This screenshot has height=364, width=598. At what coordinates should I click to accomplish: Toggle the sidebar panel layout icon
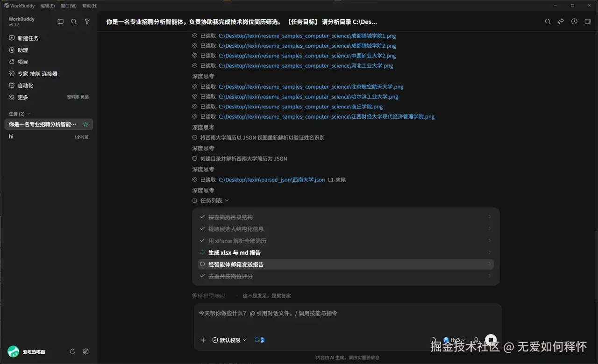61,21
